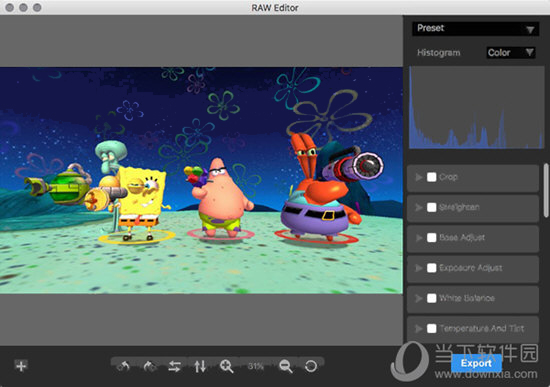Click the White Balance label text
The width and height of the screenshot is (550, 387).
467,298
